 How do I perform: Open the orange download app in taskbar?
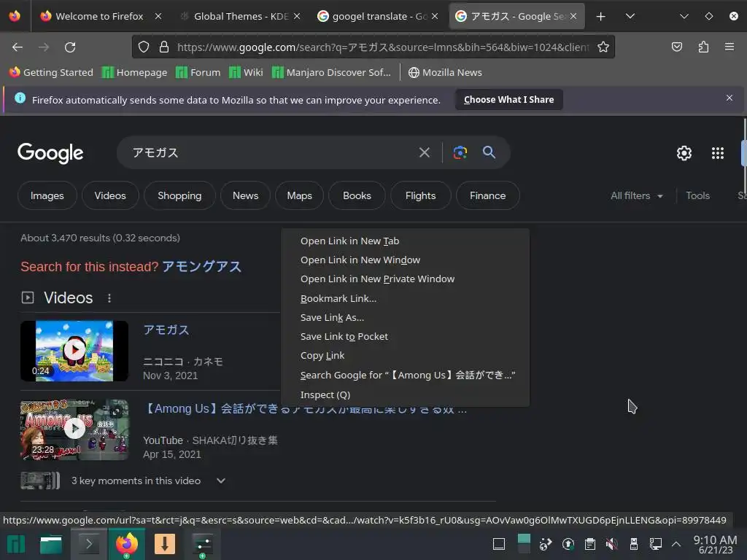164,544
